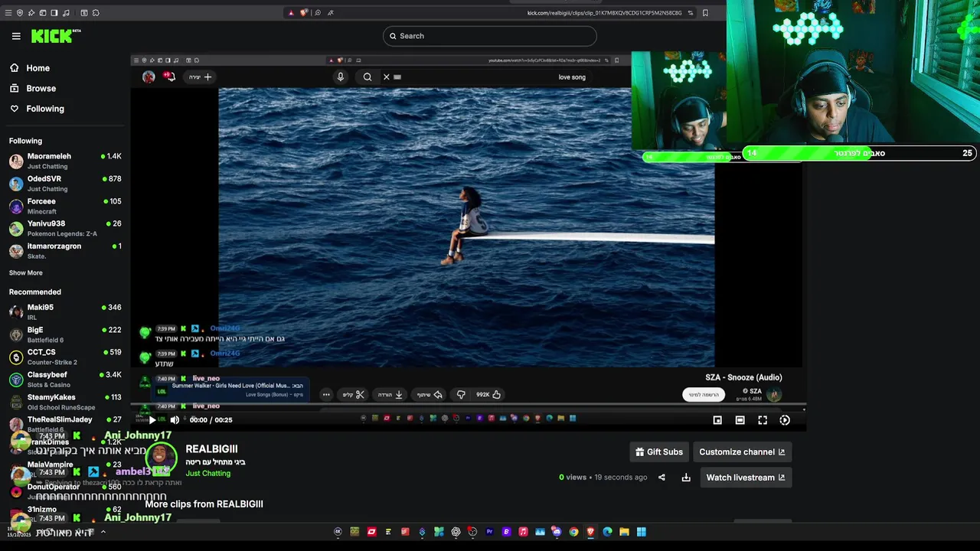
Task: Click YouTube subscribe button for SZA
Action: [x=703, y=395]
